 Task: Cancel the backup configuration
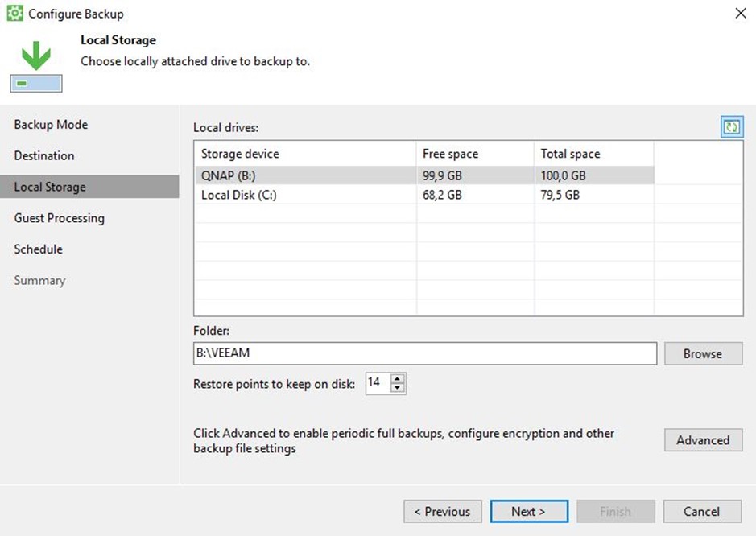click(x=702, y=511)
